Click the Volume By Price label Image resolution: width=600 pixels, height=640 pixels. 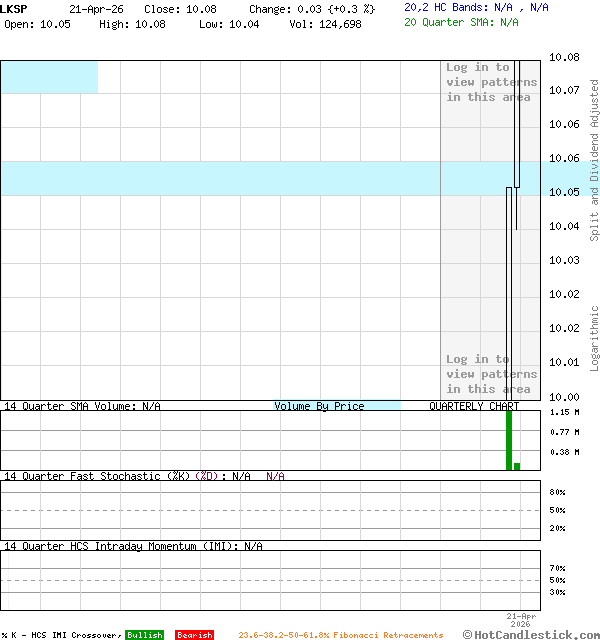[x=319, y=406]
